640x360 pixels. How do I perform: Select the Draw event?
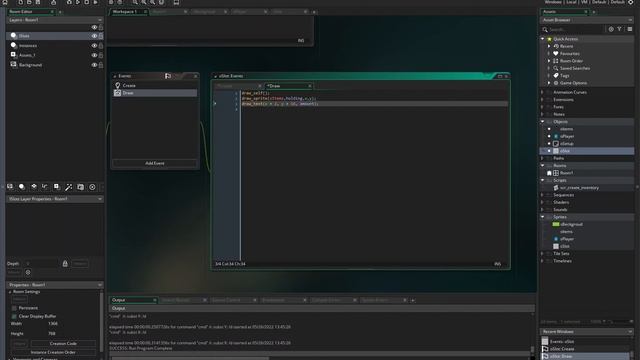click(155, 93)
